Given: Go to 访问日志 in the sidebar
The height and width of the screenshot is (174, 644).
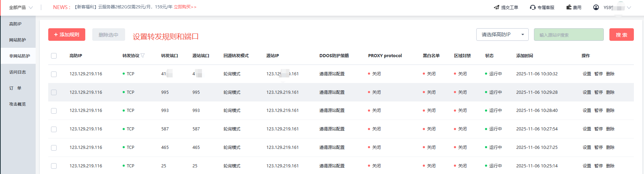Looking at the screenshot, I should click(x=17, y=72).
